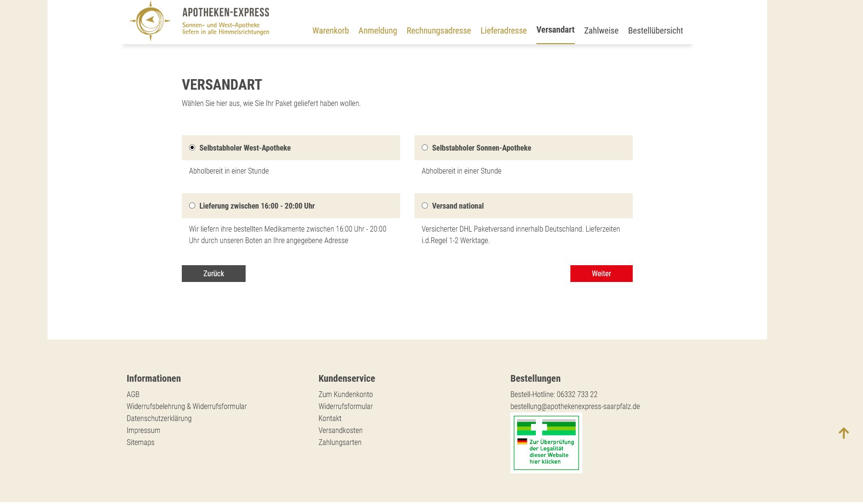
Task: Click the scroll-to-top arrow icon
Action: [x=843, y=433]
